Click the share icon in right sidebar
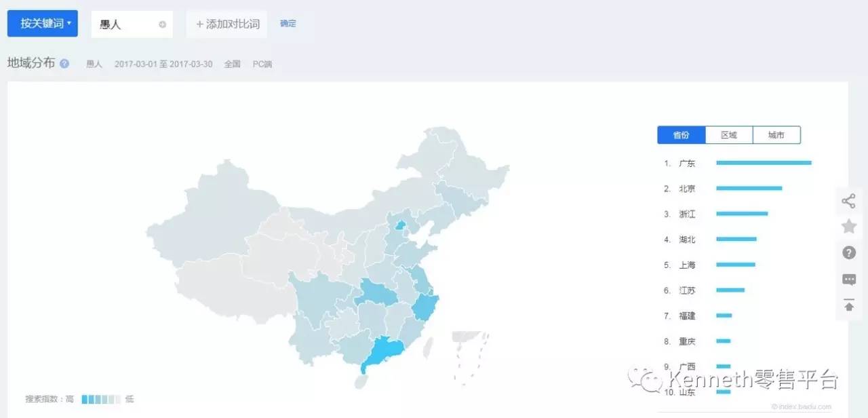The image size is (868, 418). coord(848,201)
